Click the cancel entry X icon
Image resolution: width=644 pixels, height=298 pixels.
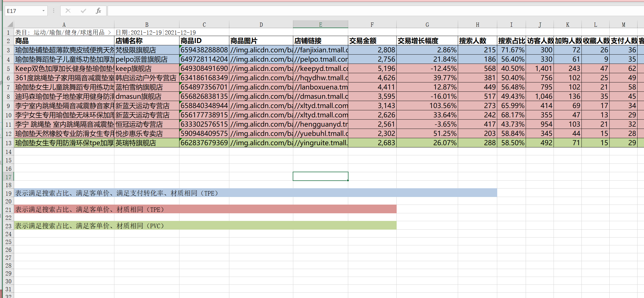pyautogui.click(x=68, y=11)
